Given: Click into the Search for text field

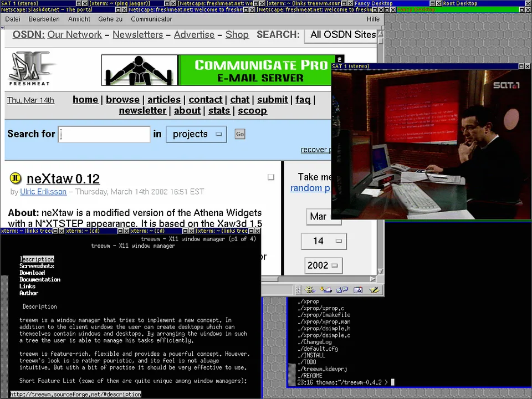Looking at the screenshot, I should pos(104,134).
